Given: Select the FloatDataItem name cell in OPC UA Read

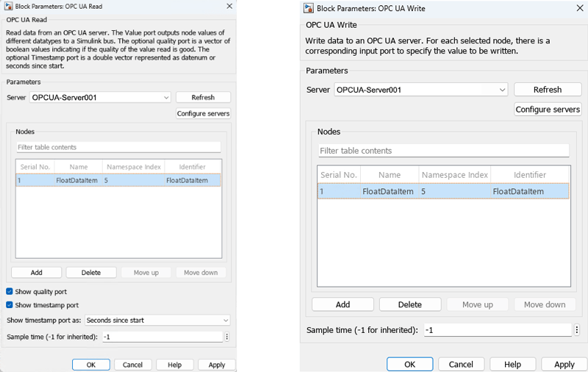Looking at the screenshot, I should [x=79, y=180].
